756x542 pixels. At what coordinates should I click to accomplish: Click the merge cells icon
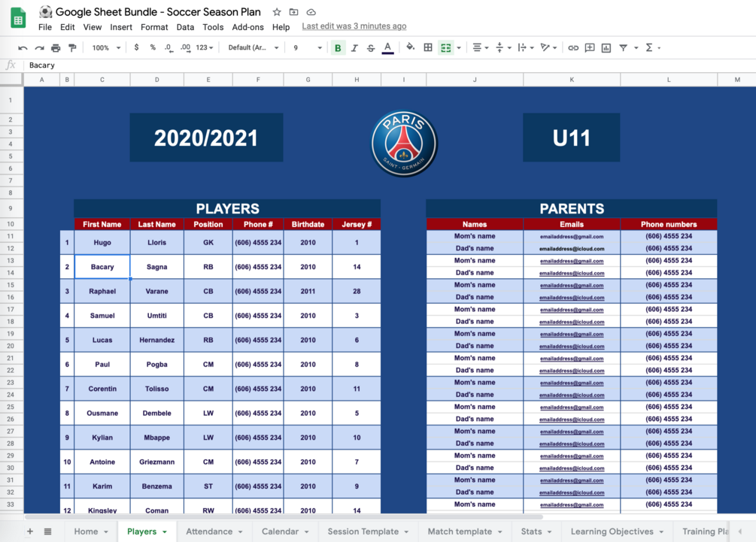tap(446, 47)
